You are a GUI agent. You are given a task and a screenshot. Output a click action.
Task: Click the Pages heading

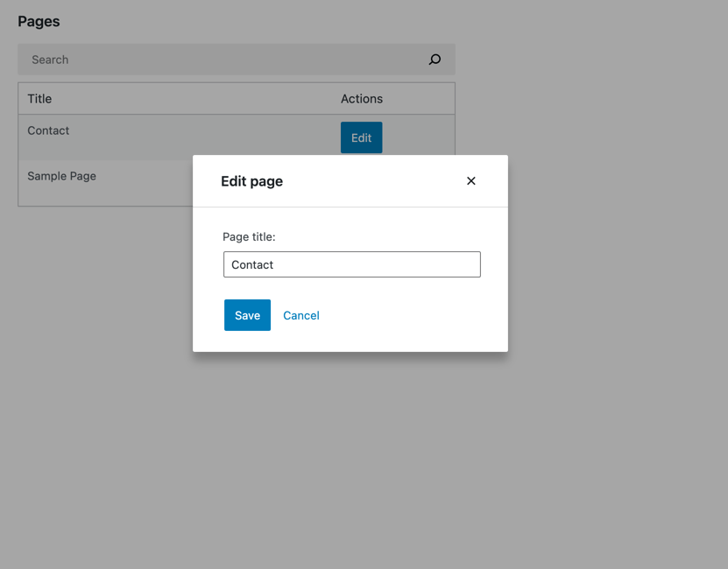coord(39,21)
